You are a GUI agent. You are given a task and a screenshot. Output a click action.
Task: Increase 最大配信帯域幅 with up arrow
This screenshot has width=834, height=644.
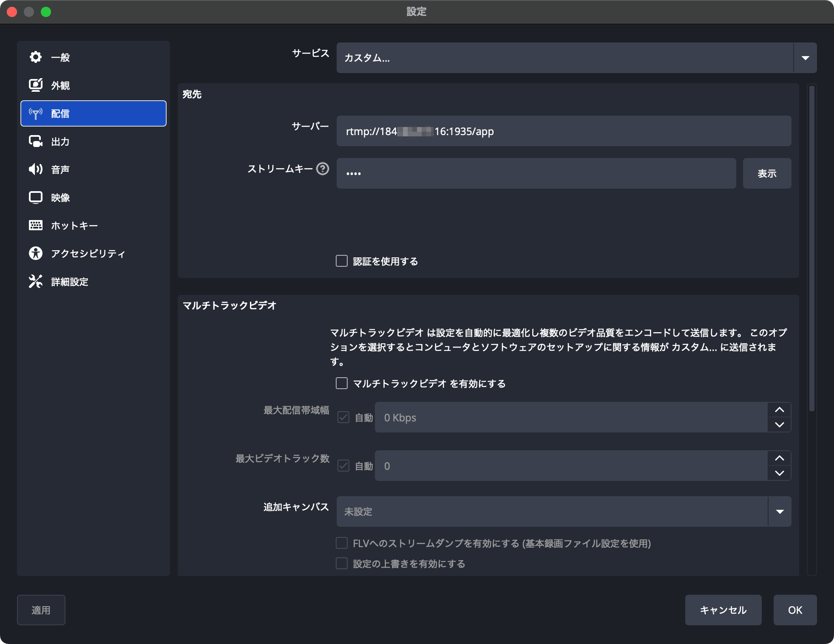779,410
